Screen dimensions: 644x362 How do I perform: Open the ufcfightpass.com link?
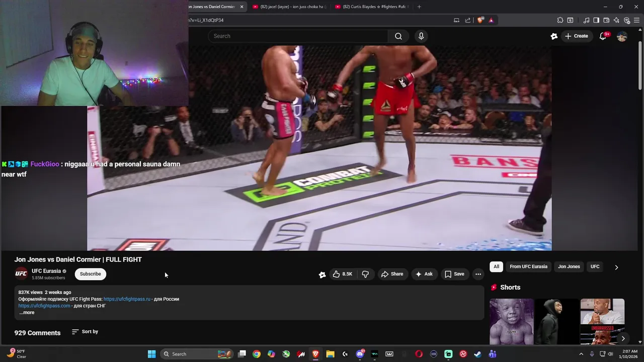pyautogui.click(x=44, y=306)
